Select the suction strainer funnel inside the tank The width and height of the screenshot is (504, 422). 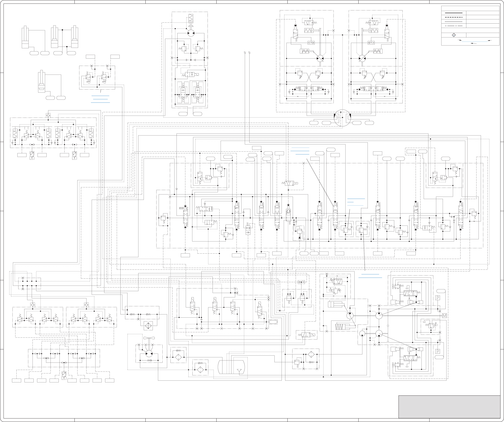pyautogui.click(x=239, y=371)
